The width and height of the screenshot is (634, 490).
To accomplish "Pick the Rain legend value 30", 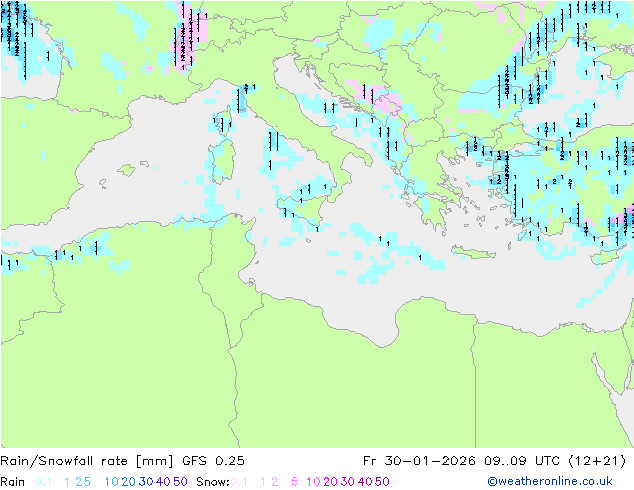I will pyautogui.click(x=146, y=482).
